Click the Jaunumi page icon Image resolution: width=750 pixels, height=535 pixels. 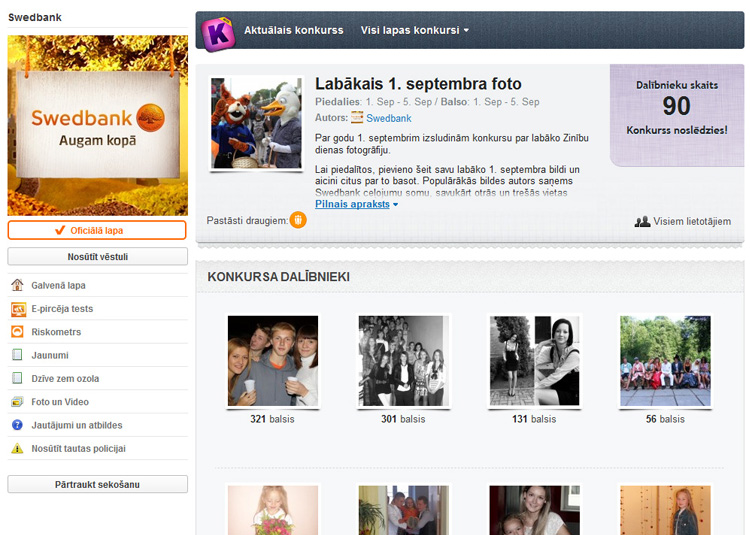tap(17, 355)
